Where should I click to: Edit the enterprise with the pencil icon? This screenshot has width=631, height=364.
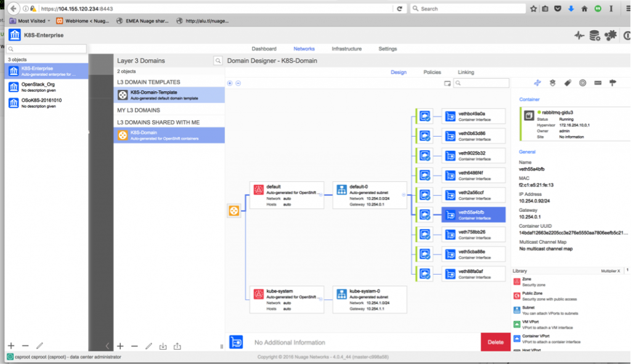click(x=39, y=346)
